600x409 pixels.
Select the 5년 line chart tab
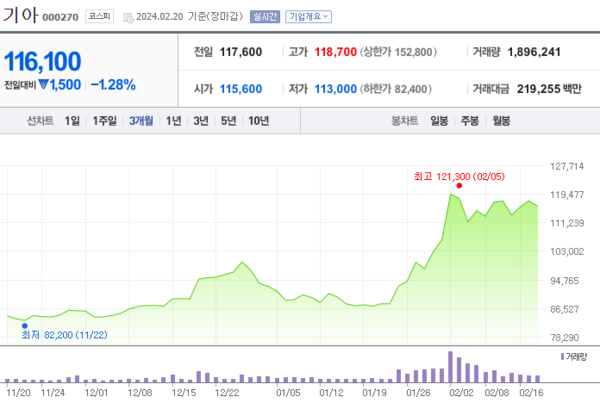point(228,121)
